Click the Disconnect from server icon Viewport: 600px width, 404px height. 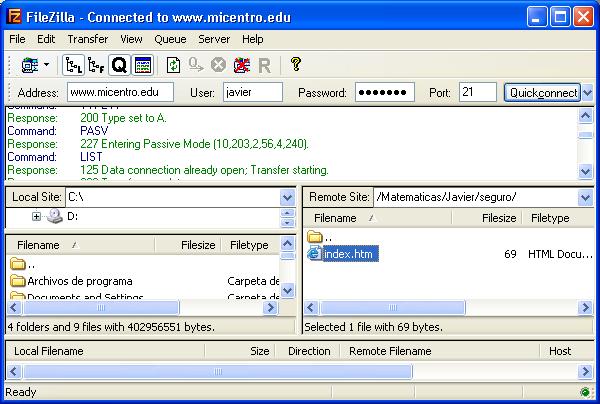coord(241,65)
